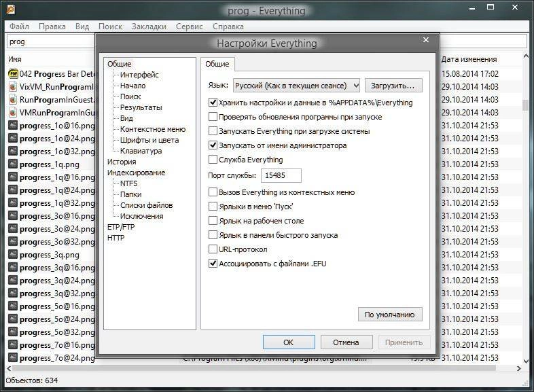Click the 'Дата изменения' column header
Image resolution: width=534 pixels, height=392 pixels.
tap(469, 59)
